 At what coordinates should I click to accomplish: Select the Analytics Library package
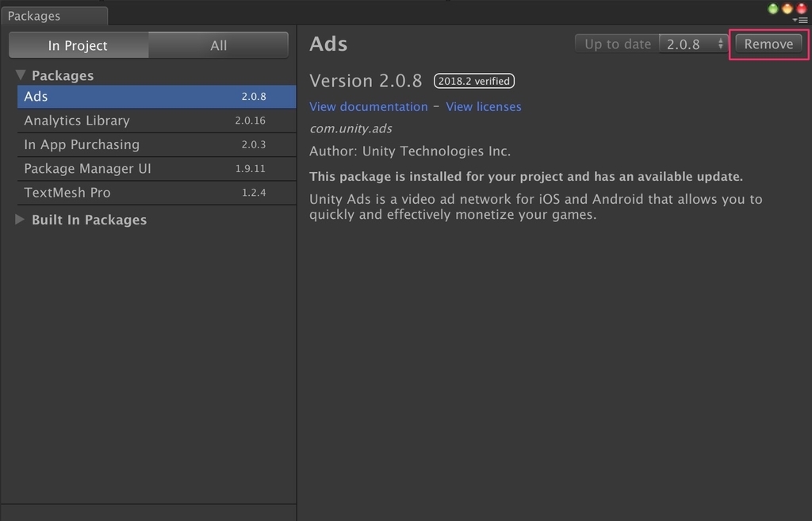156,121
